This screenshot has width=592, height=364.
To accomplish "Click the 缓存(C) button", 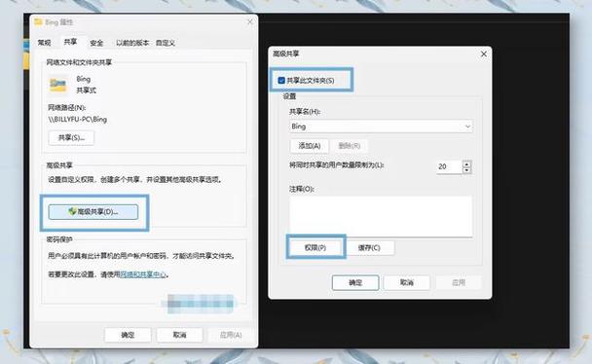I will pyautogui.click(x=369, y=248).
